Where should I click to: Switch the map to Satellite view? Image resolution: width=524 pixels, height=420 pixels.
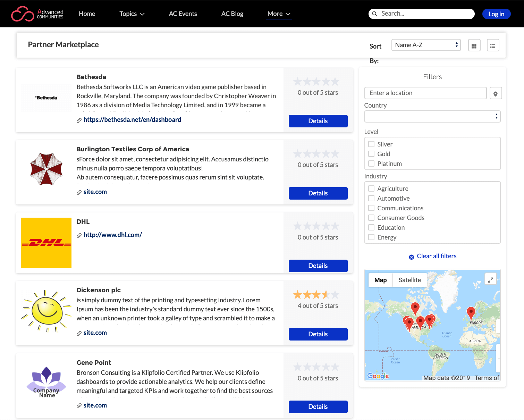[409, 280]
